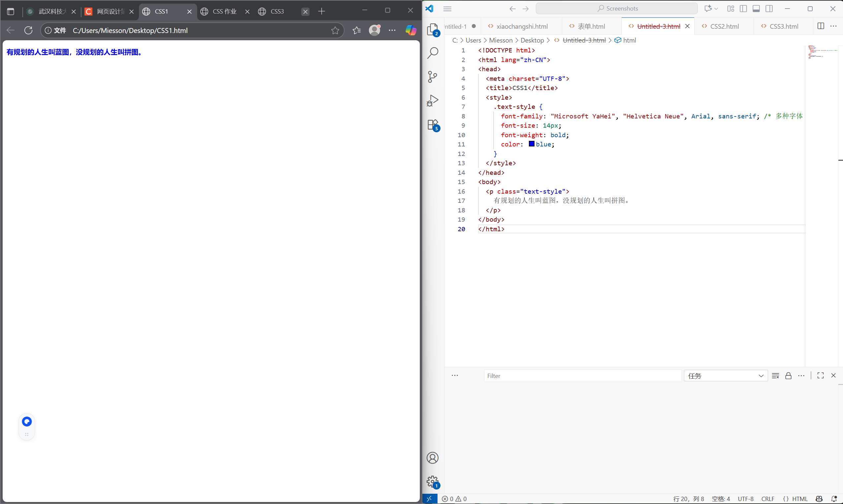Click the HTML language mode in status bar
843x504 pixels.
click(799, 499)
